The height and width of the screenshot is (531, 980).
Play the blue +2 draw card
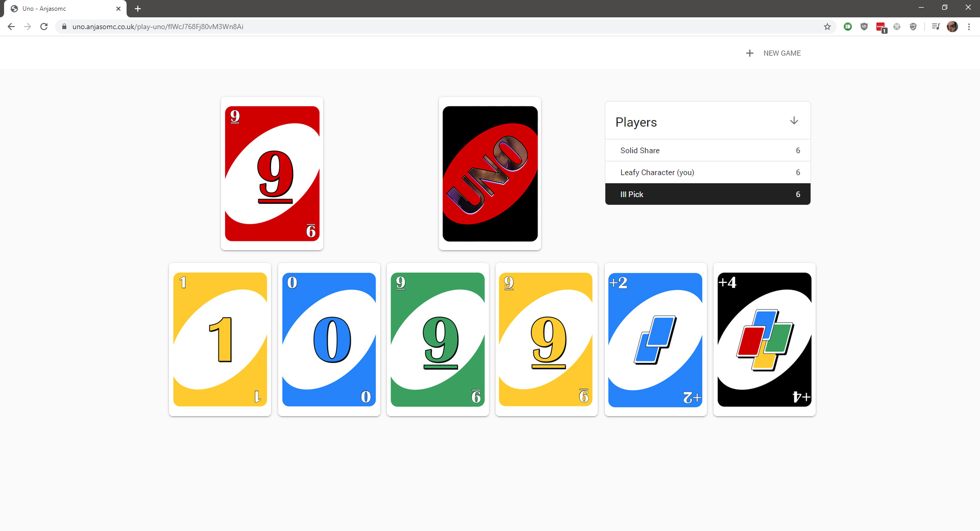(x=655, y=340)
